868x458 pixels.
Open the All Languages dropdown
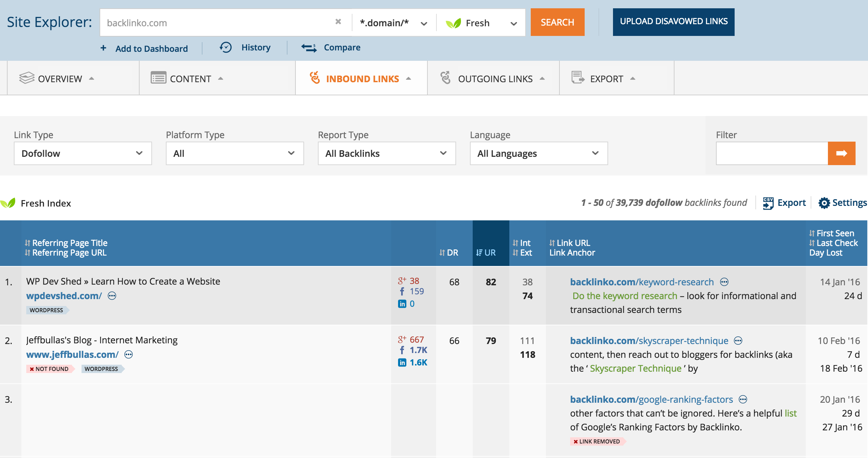(x=539, y=153)
